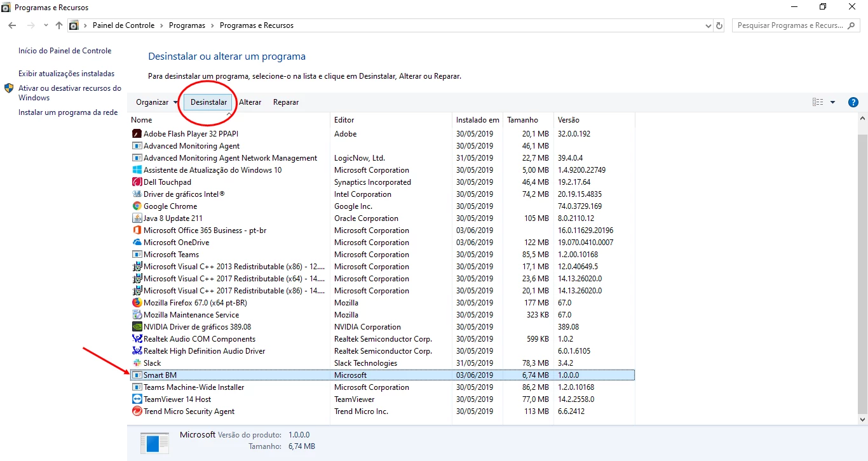
Task: Expand the address bar history dropdown
Action: click(709, 26)
